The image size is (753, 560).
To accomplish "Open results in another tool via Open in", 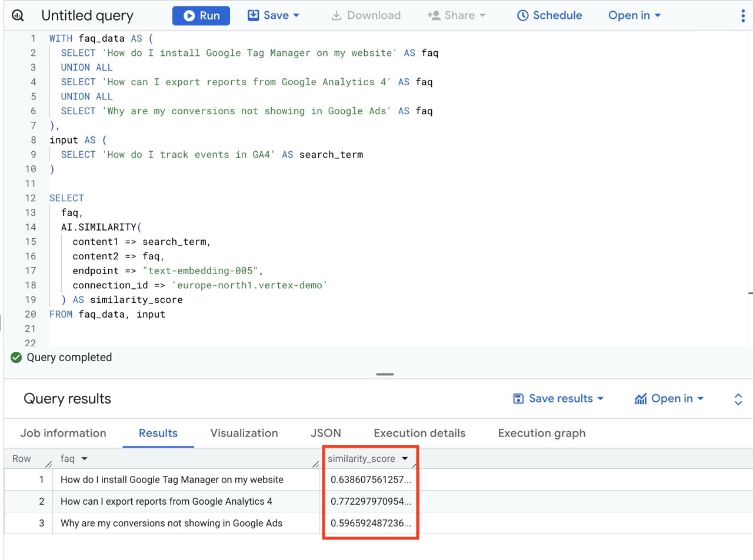I will click(669, 399).
